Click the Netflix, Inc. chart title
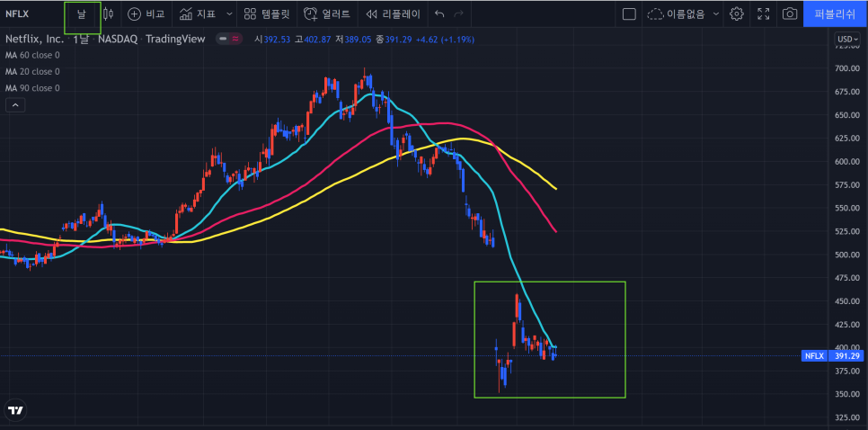The image size is (868, 430). tap(34, 39)
